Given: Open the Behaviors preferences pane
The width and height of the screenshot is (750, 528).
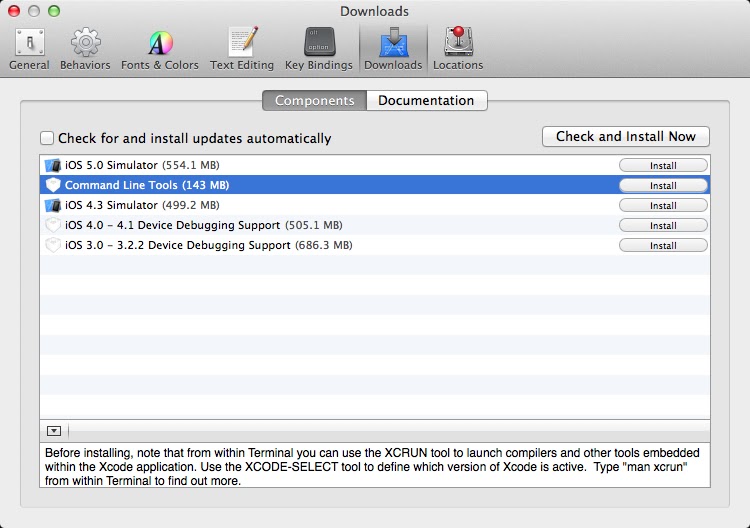Looking at the screenshot, I should point(85,49).
